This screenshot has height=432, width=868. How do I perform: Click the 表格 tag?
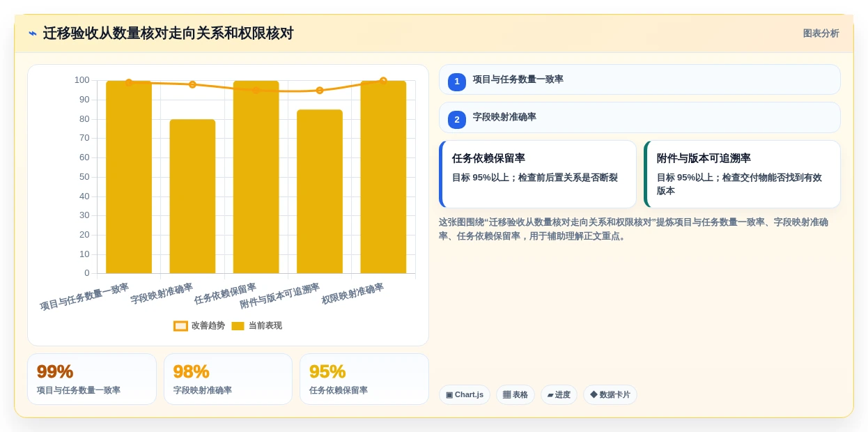point(515,394)
